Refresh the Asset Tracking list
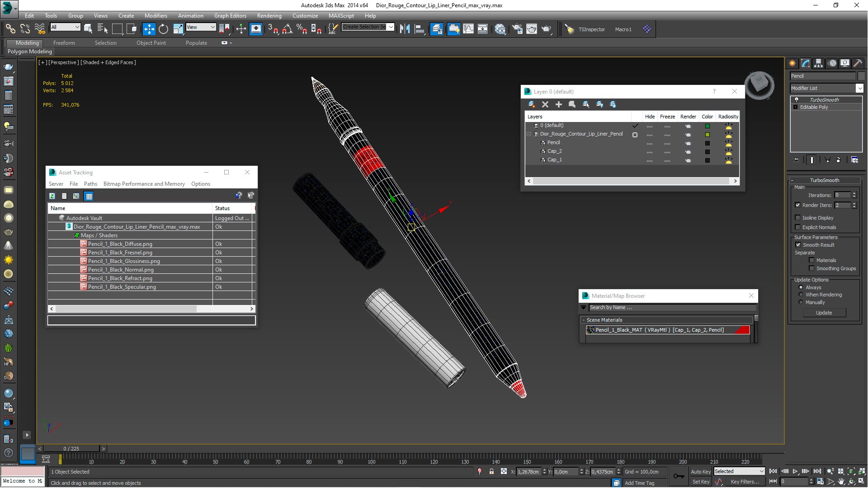This screenshot has width=868, height=488. point(52,196)
